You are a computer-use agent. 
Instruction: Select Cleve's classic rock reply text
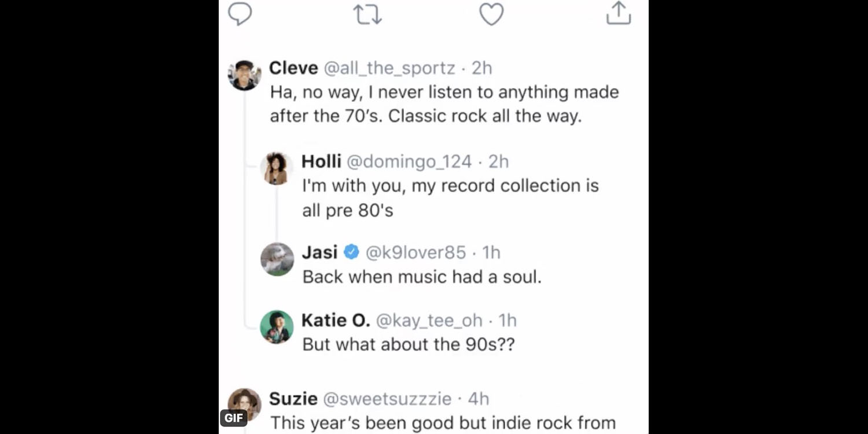[444, 104]
